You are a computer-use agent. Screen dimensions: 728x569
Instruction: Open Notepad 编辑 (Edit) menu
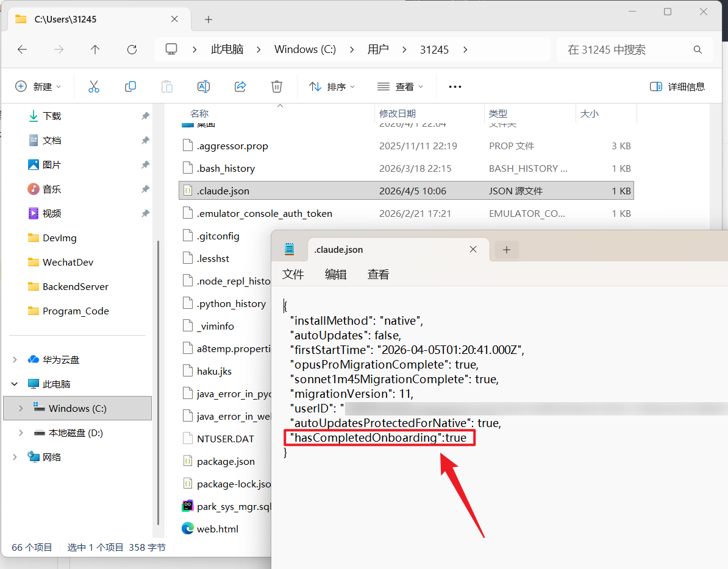click(336, 275)
